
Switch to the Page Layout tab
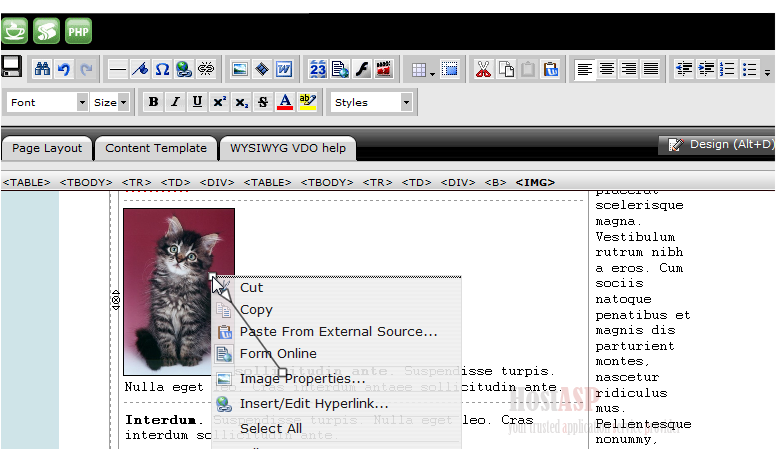coord(47,149)
